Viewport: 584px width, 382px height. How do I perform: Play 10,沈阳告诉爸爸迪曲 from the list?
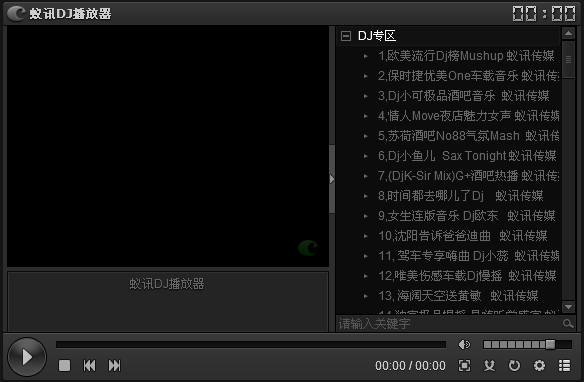click(x=463, y=236)
